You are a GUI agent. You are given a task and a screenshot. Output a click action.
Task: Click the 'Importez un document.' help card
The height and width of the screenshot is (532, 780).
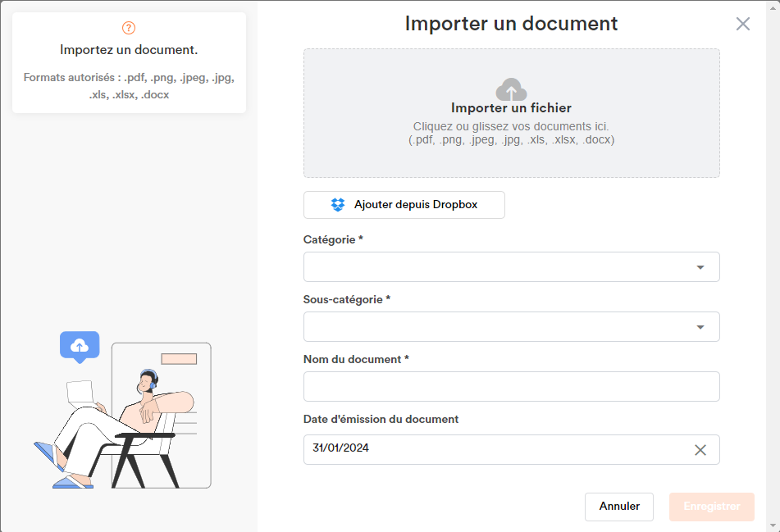[x=129, y=62]
